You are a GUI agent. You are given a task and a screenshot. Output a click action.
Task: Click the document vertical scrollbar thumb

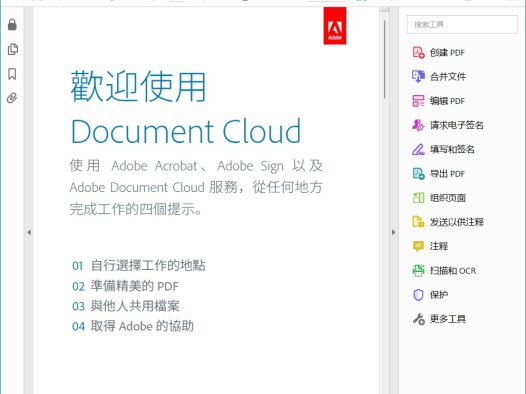pos(384,60)
